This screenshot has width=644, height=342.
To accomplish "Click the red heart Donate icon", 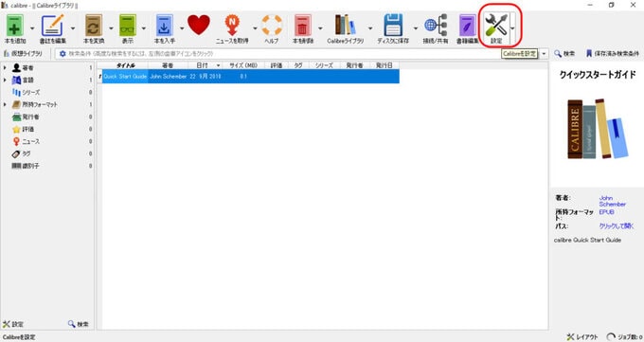I will pos(199,25).
